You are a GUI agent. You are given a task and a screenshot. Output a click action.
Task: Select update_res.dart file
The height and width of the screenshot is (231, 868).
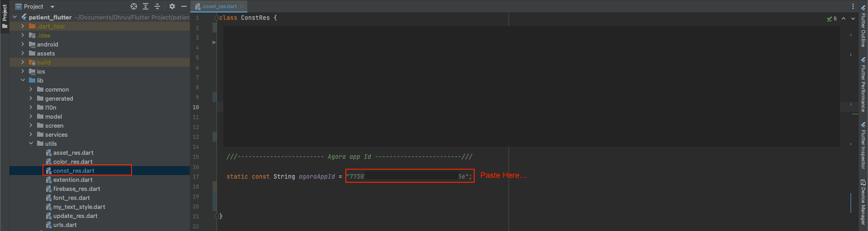[x=75, y=216]
